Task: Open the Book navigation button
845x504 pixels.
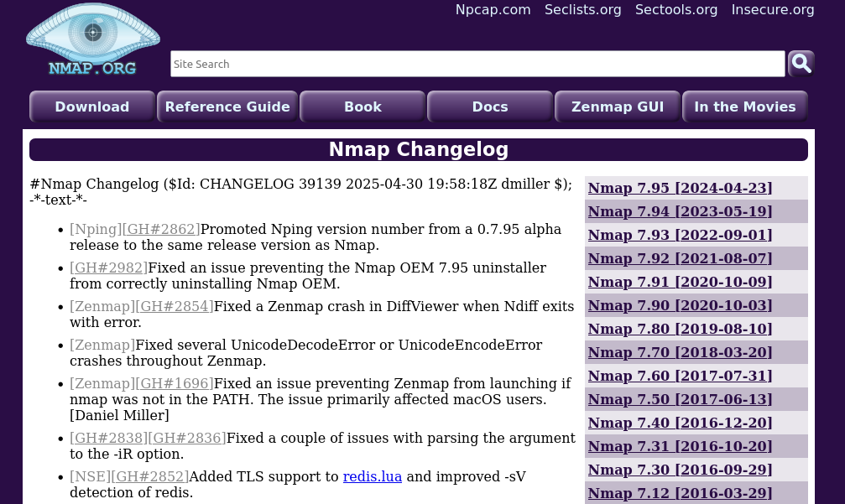Action: 363,107
